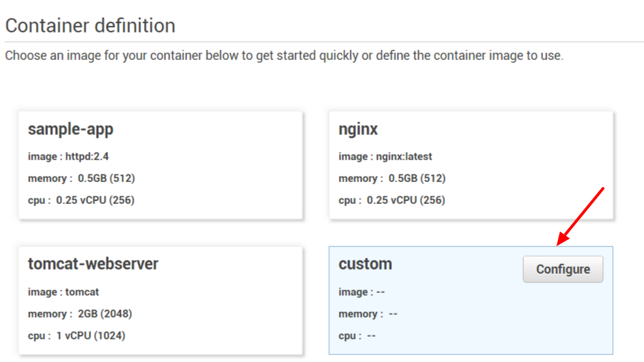The image size is (644, 362).
Task: Click the tomcat image line
Action: point(64,292)
